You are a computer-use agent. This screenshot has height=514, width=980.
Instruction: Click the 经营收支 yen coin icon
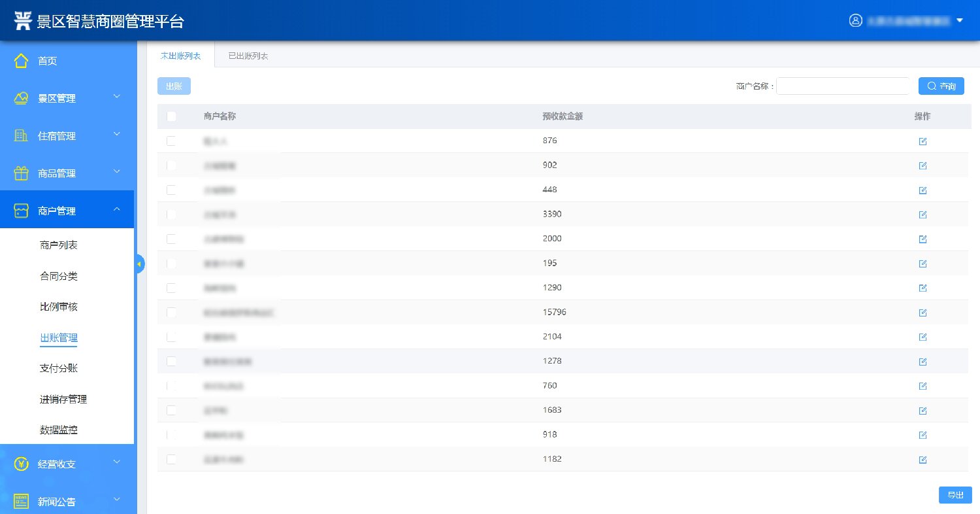21,464
